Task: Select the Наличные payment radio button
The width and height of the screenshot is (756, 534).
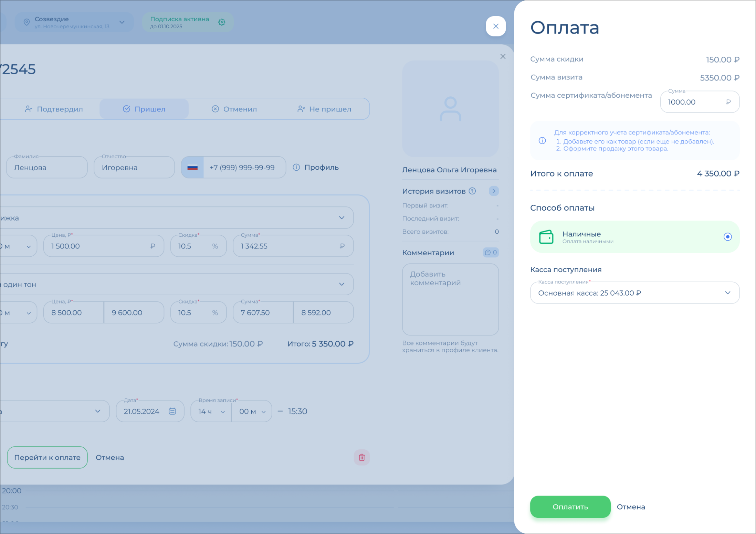Action: click(x=727, y=237)
